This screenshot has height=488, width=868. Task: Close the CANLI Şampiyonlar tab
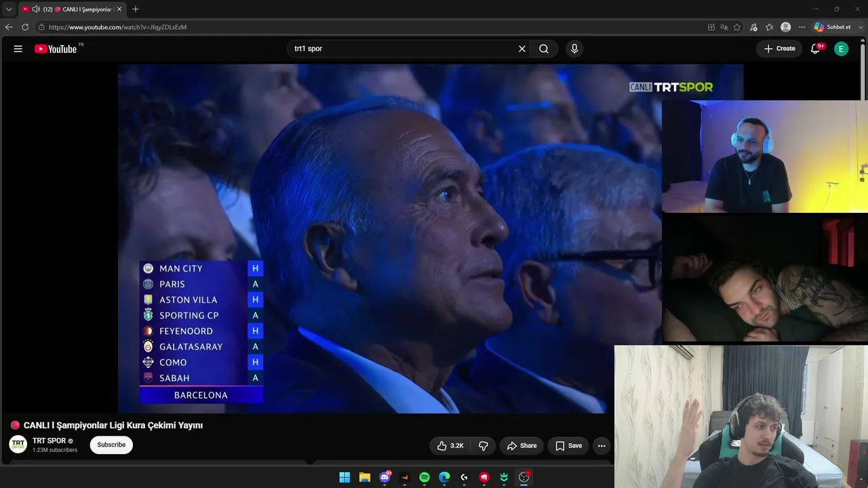[119, 9]
